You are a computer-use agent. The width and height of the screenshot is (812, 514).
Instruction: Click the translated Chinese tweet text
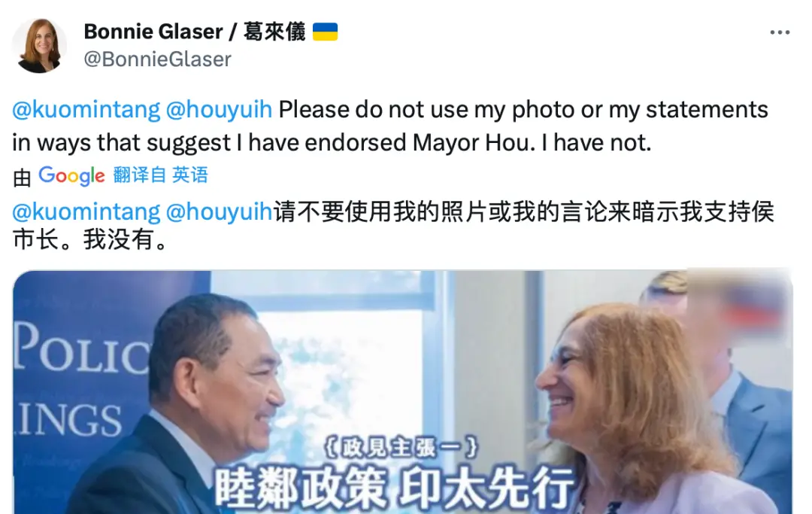393,226
